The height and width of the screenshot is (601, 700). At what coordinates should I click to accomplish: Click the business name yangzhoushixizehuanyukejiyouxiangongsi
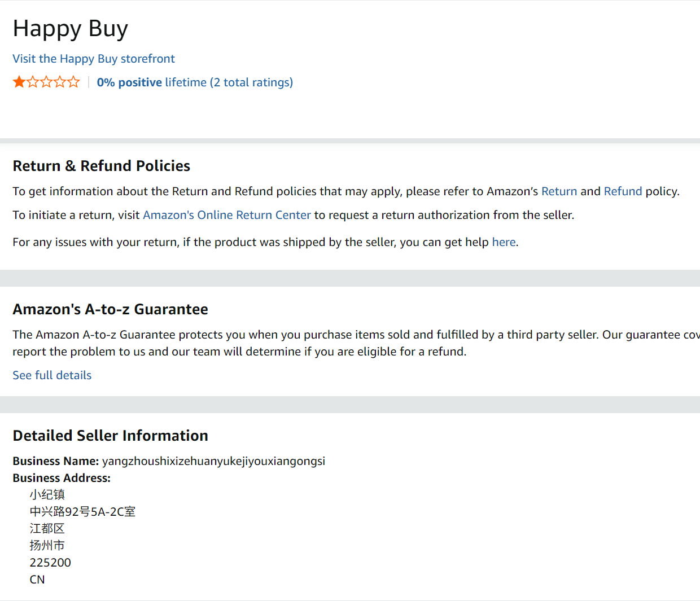click(x=213, y=461)
